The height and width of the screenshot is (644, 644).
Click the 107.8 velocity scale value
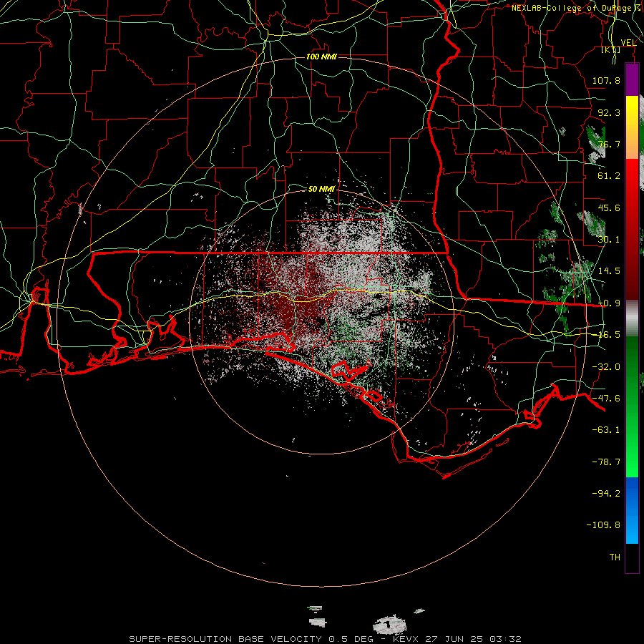pyautogui.click(x=606, y=80)
